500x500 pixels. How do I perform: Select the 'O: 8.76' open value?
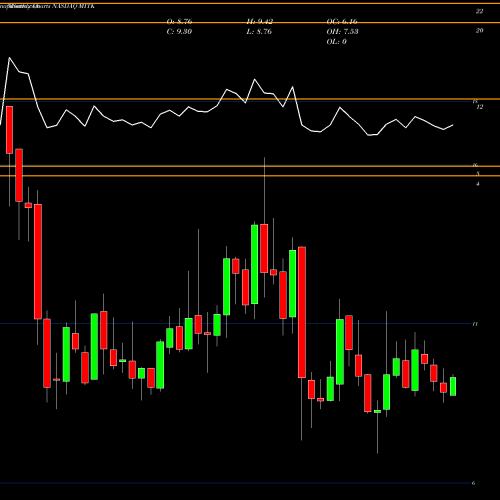[x=179, y=22]
